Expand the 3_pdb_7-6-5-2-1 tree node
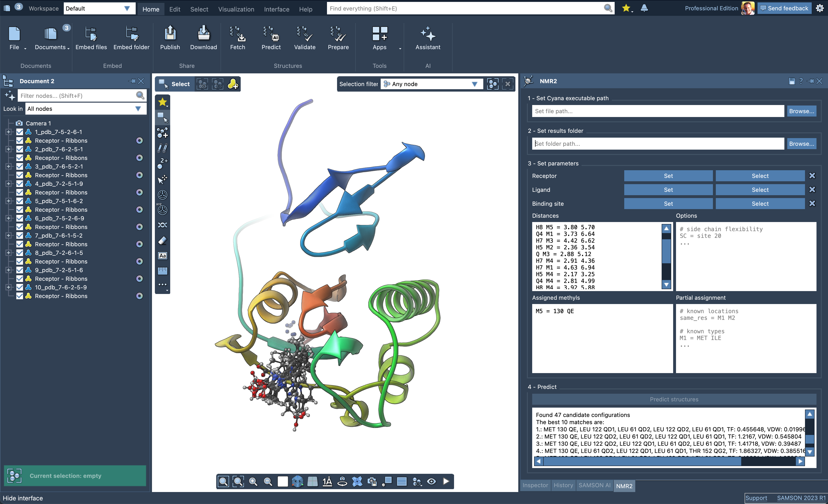The height and width of the screenshot is (504, 828). click(8, 166)
